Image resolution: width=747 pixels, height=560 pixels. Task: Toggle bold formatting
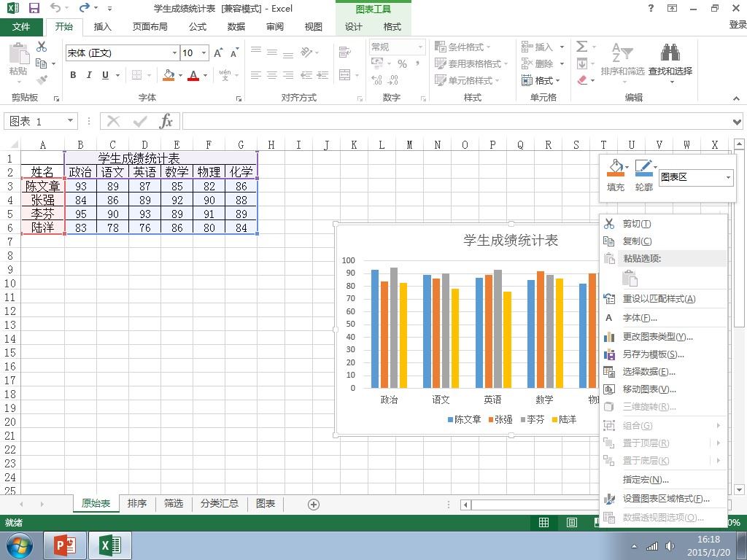point(73,75)
